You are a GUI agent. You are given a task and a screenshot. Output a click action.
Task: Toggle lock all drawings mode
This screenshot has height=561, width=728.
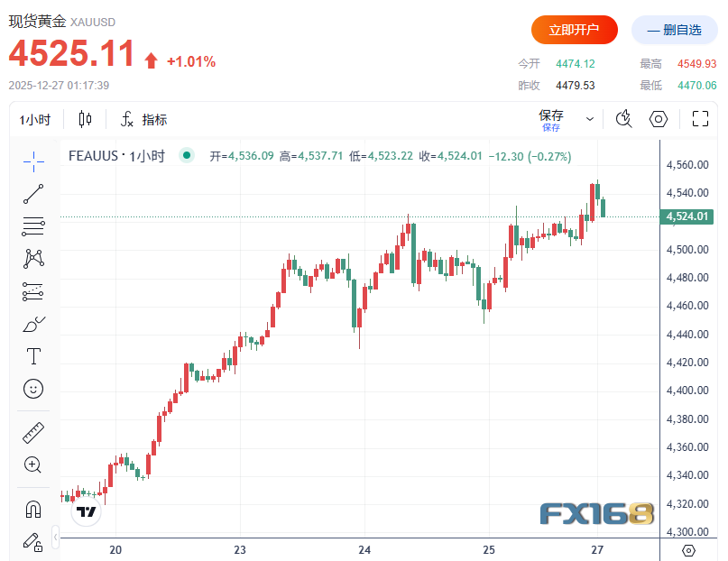coord(33,541)
